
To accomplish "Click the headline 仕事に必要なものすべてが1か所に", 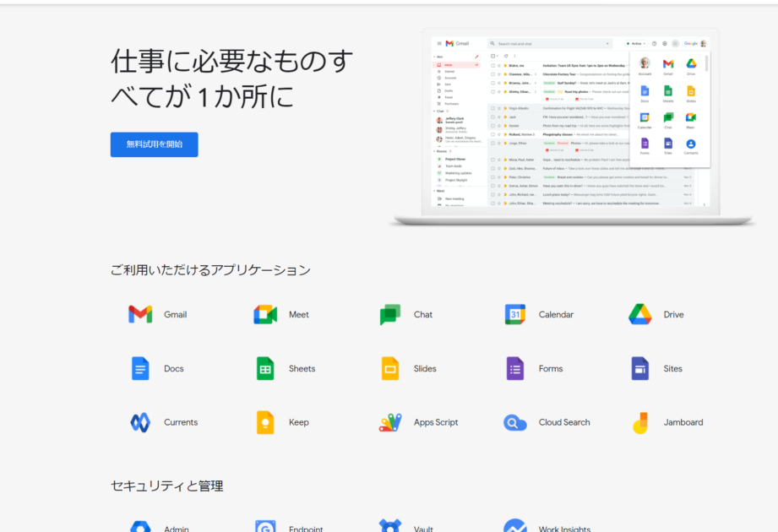I will pos(231,79).
